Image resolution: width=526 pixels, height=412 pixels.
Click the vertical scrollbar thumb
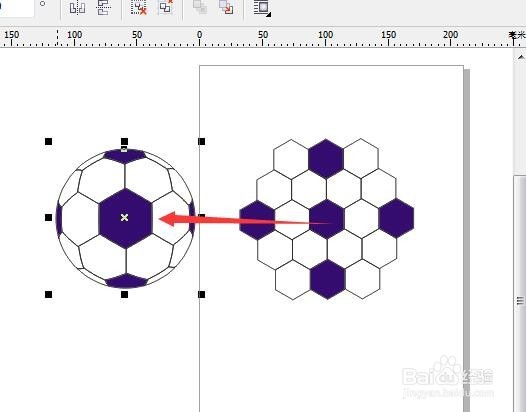(x=520, y=295)
